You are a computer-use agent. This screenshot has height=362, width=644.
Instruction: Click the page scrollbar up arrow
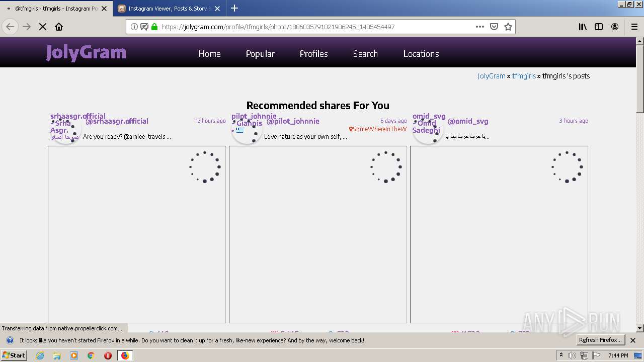(640, 41)
